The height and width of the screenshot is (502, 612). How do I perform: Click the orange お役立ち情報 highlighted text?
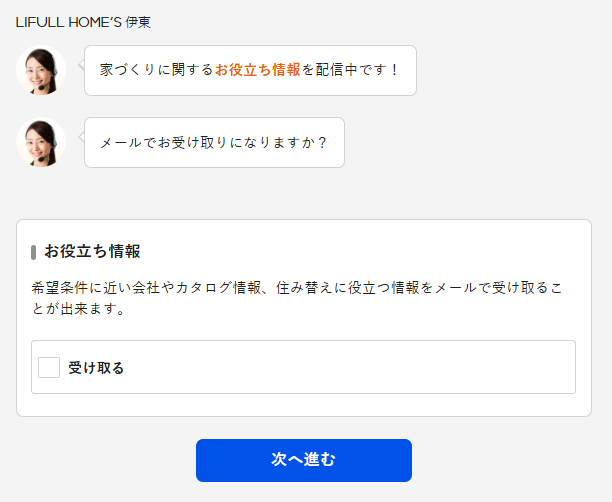[x=258, y=70]
